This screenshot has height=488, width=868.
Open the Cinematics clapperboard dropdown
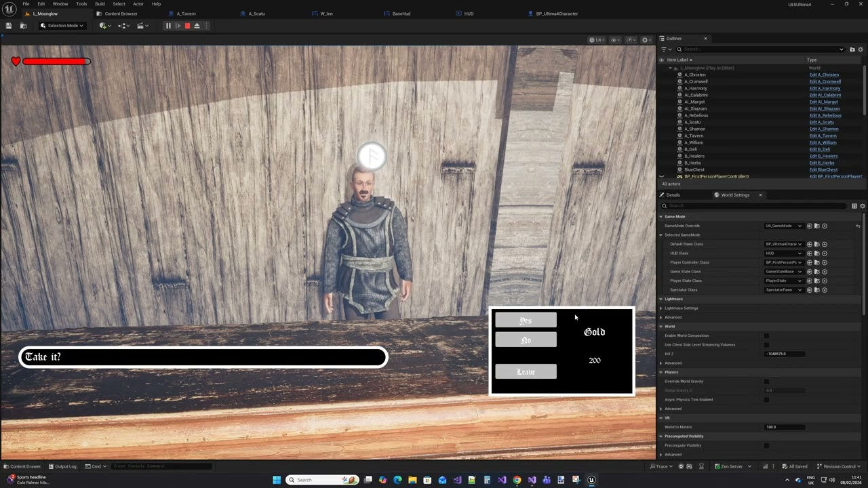(x=142, y=26)
